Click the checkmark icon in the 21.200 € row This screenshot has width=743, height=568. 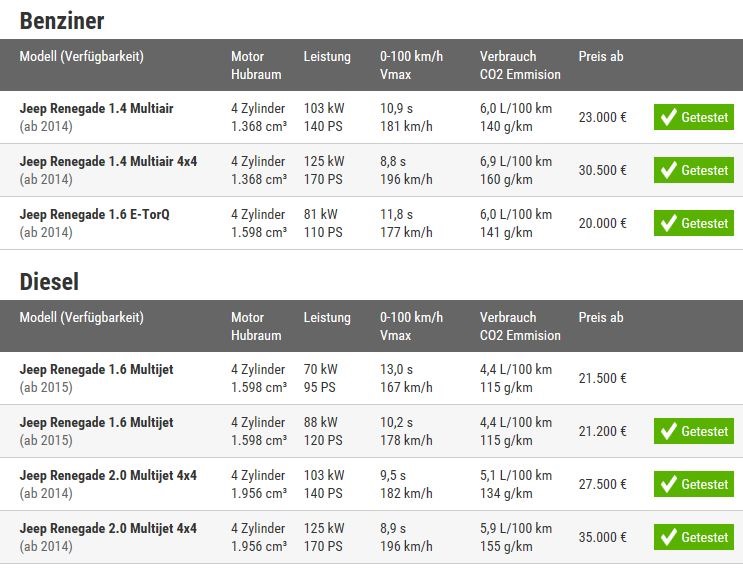click(668, 432)
